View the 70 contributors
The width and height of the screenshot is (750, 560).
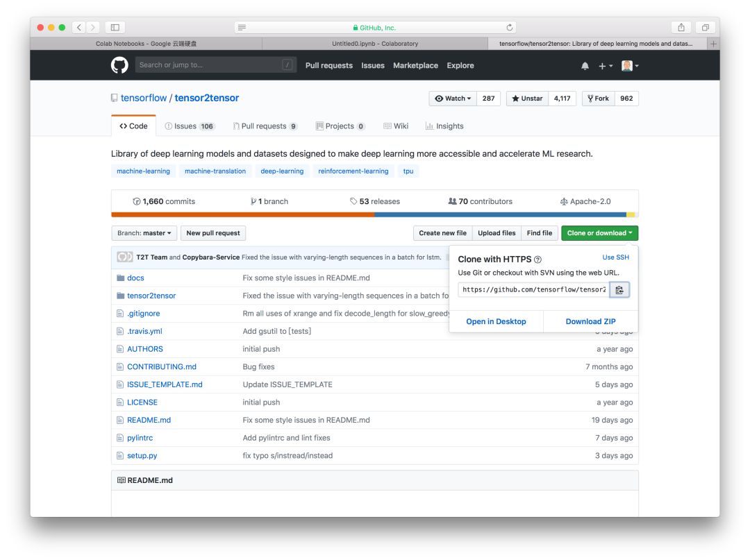(480, 202)
